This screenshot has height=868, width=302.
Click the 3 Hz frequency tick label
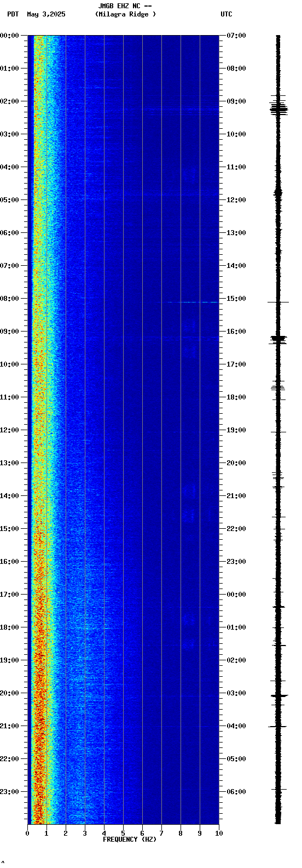click(85, 833)
